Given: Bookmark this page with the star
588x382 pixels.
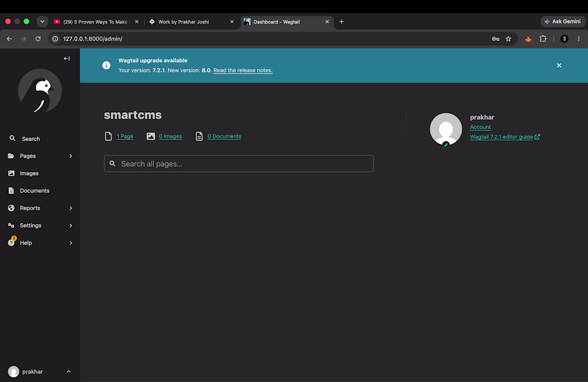Looking at the screenshot, I should pos(508,38).
